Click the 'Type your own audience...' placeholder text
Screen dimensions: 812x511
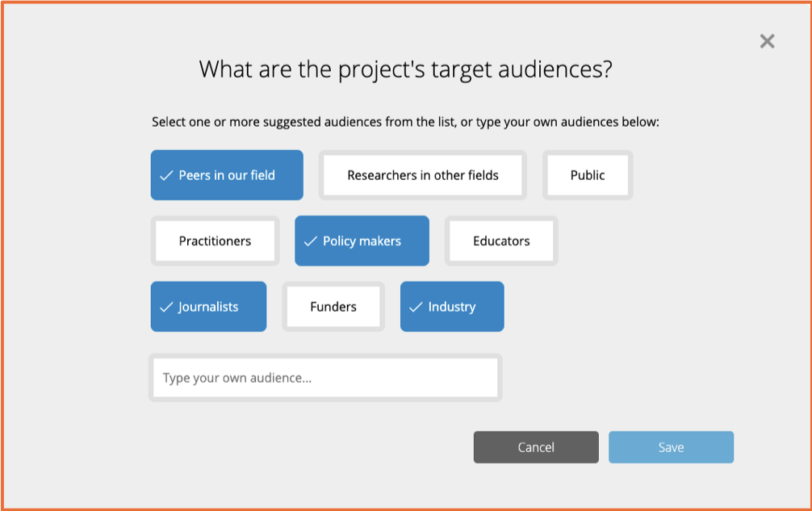[237, 378]
